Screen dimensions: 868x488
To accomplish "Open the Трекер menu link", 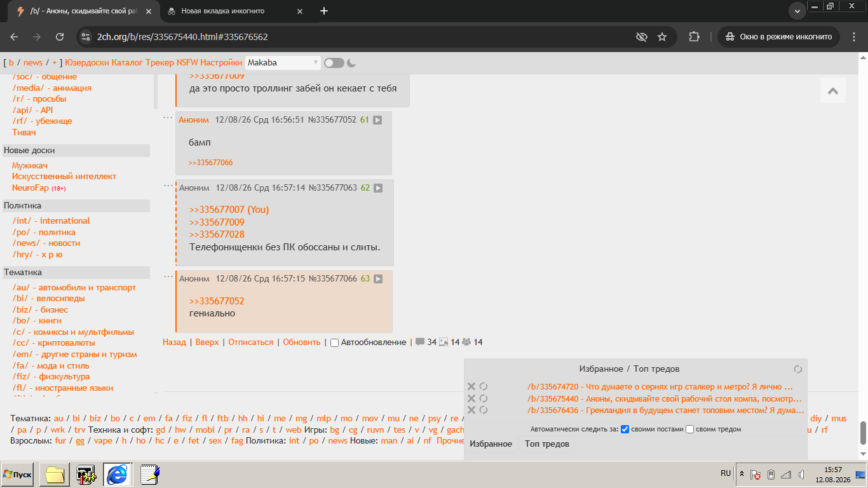I will [x=159, y=62].
